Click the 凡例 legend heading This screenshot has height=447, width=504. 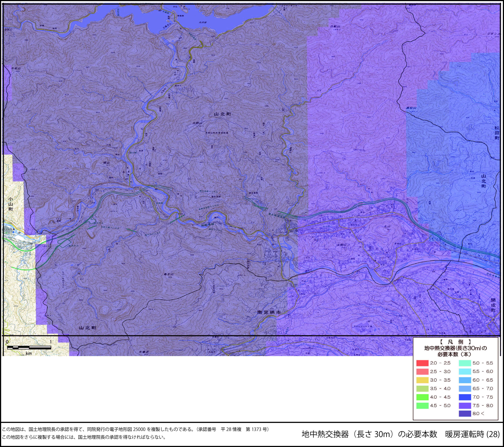455,342
